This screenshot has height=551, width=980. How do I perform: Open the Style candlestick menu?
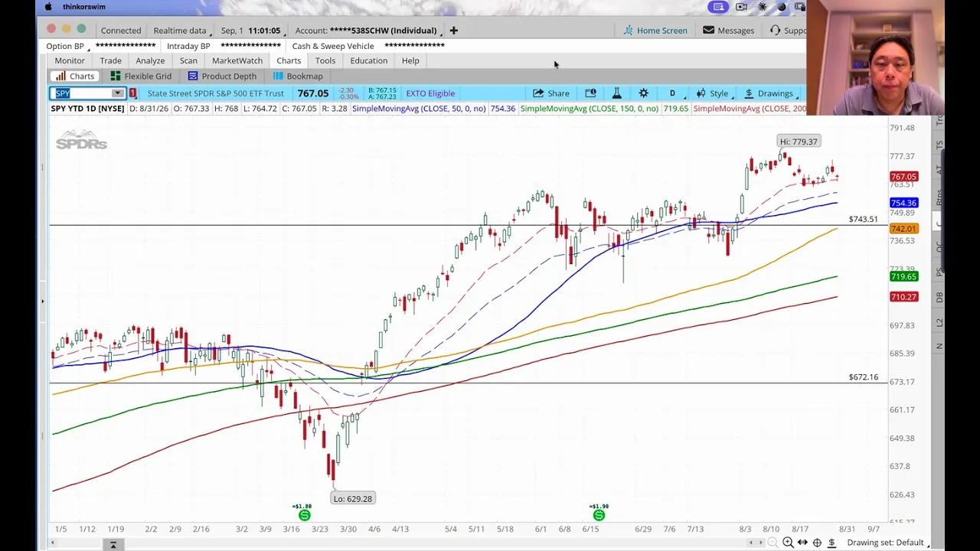coord(713,93)
